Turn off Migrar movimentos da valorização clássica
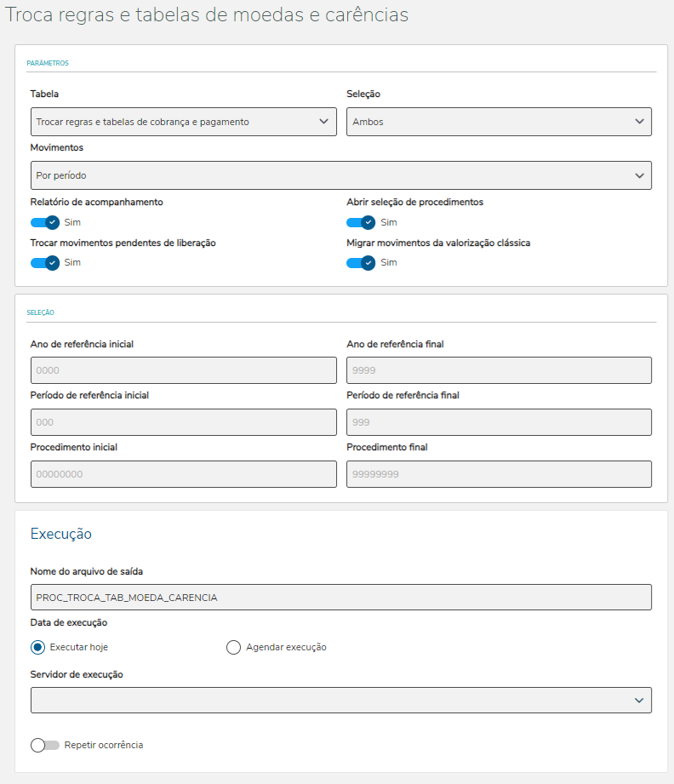This screenshot has width=674, height=784. 361,262
